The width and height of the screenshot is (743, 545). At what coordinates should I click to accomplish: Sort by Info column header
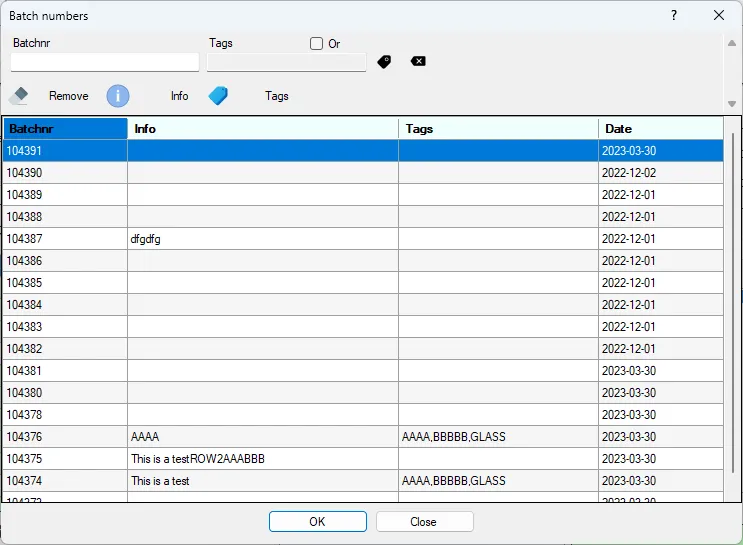click(x=263, y=128)
